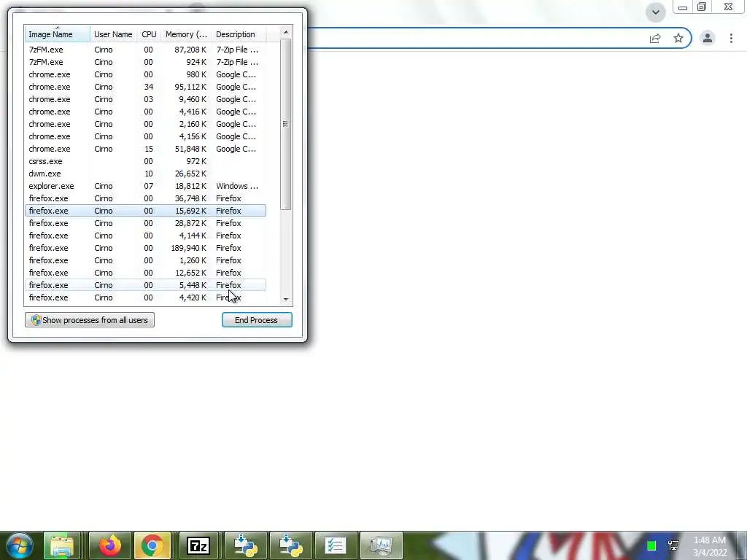Sort by User Name column header
The image size is (747, 560).
tap(113, 34)
